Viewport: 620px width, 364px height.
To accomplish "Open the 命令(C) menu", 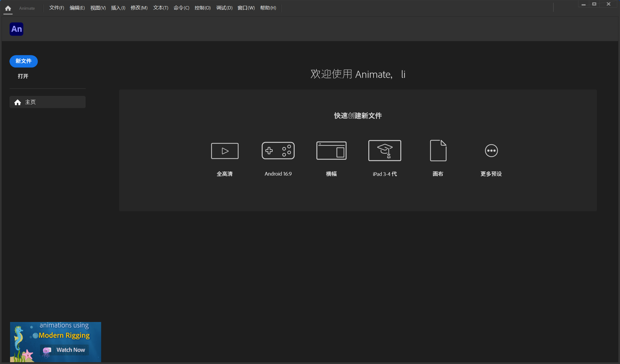I will 181,8.
